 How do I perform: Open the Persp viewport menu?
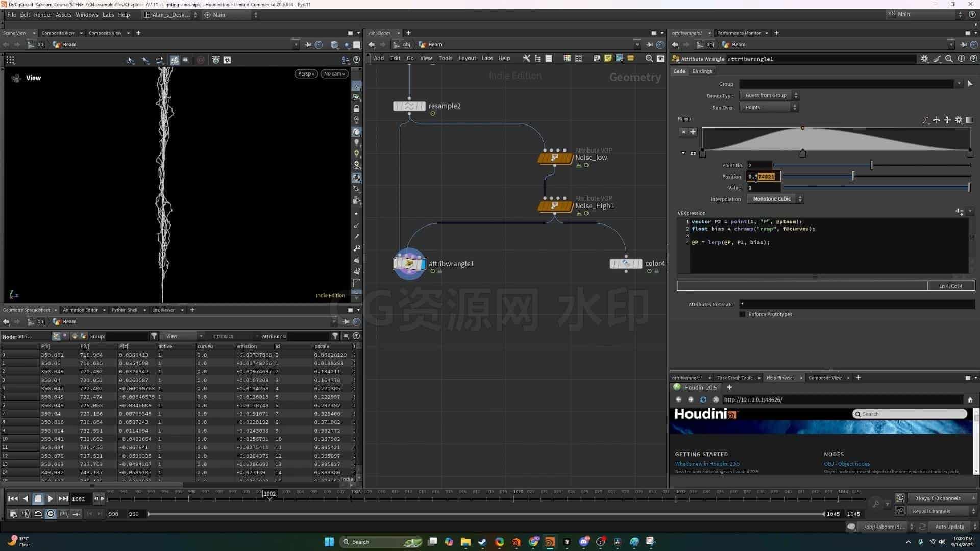coord(306,74)
